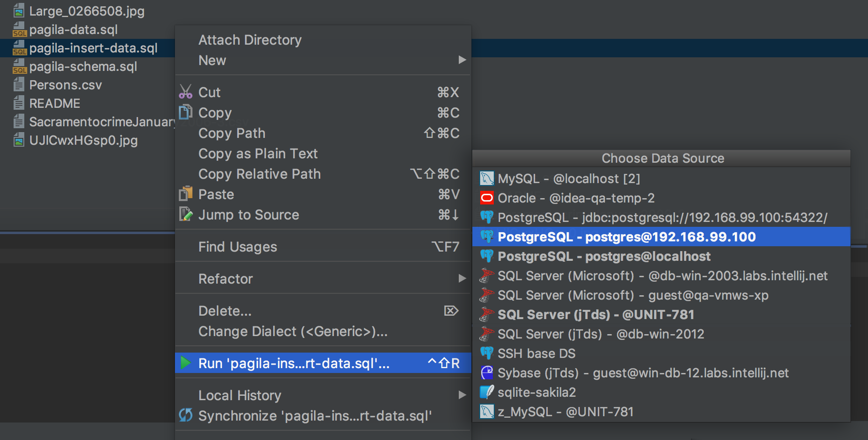Viewport: 868px width, 440px height.
Task: Select SQL Server (Microsoft) - guest@qa-vmws-xp
Action: pos(661,295)
